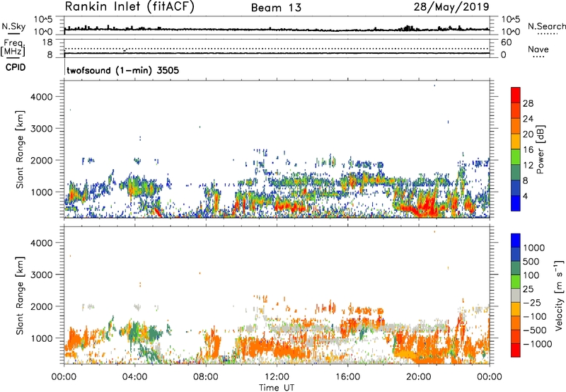Click the 'Time UT' axis title
The image size is (566, 392).
point(277,388)
